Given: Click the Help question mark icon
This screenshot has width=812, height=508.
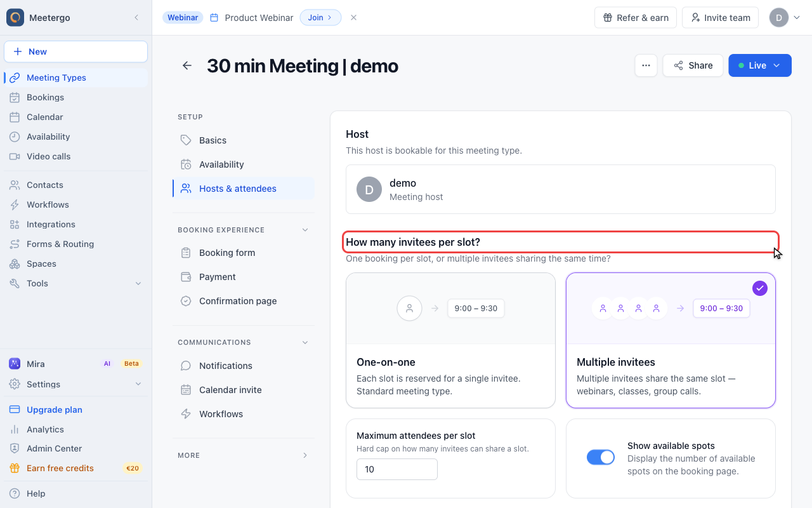Looking at the screenshot, I should point(15,493).
